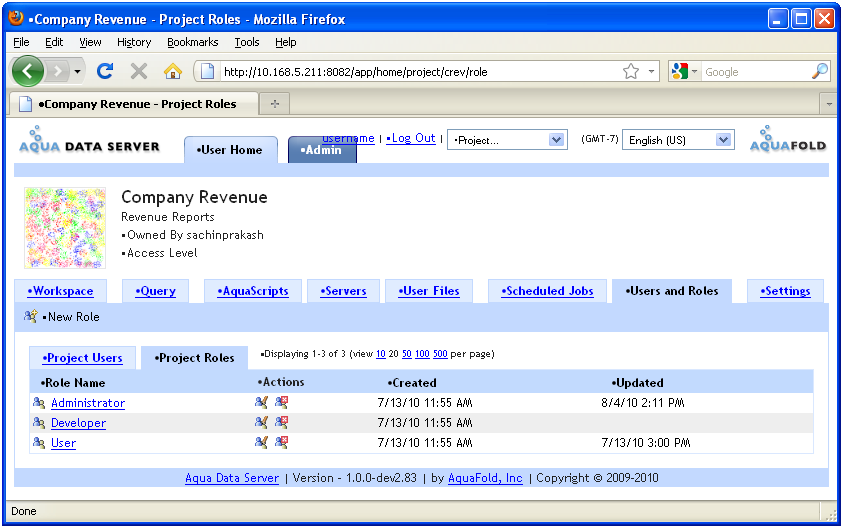
Task: Open search engine selector dropdown
Action: (684, 71)
